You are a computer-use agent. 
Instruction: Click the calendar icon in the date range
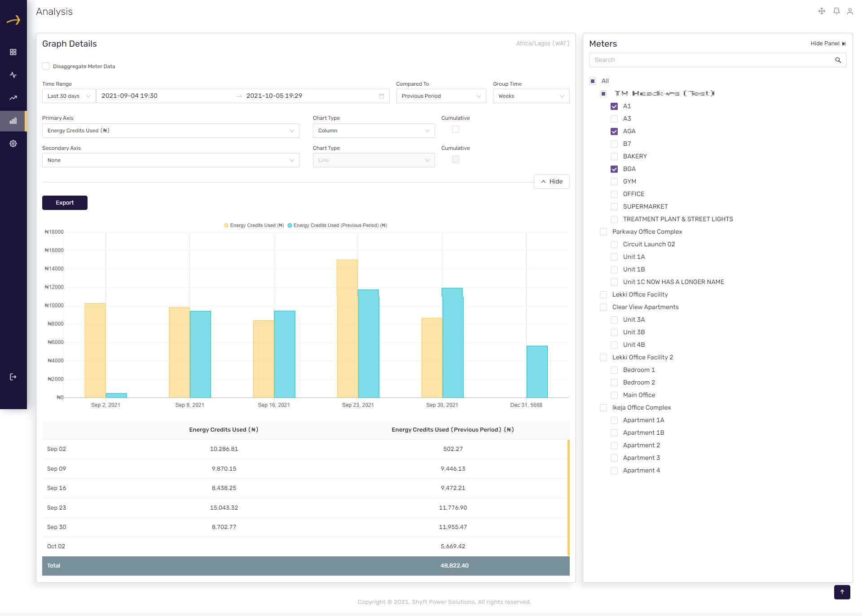pyautogui.click(x=382, y=96)
